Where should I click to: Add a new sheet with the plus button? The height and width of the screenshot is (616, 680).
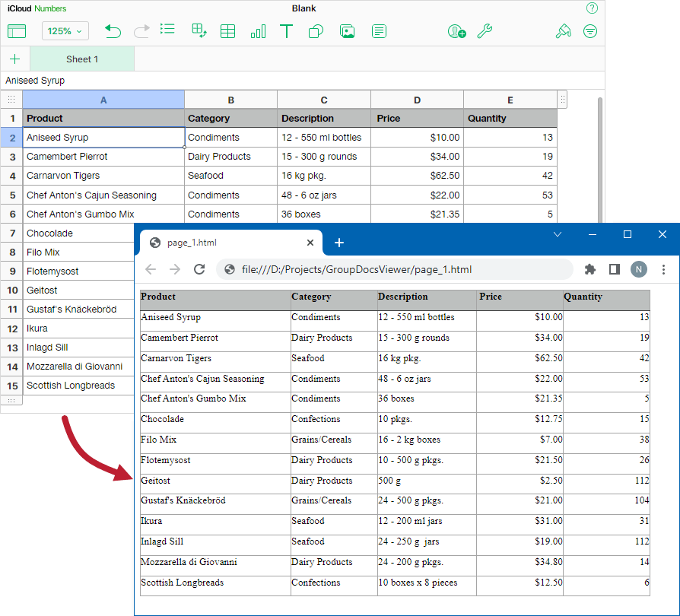click(15, 59)
